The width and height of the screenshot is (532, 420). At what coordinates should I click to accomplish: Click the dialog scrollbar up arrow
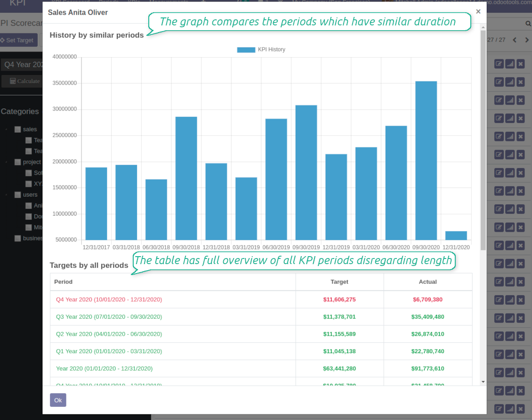[483, 27]
